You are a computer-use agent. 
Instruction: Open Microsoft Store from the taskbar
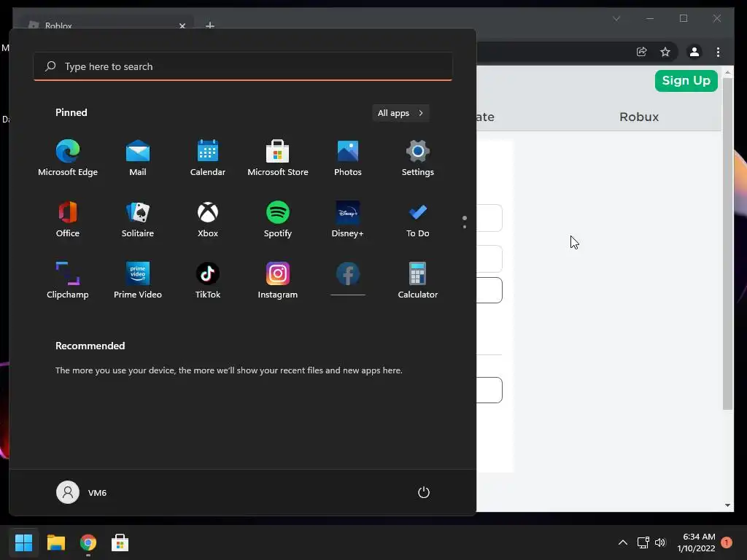click(120, 542)
